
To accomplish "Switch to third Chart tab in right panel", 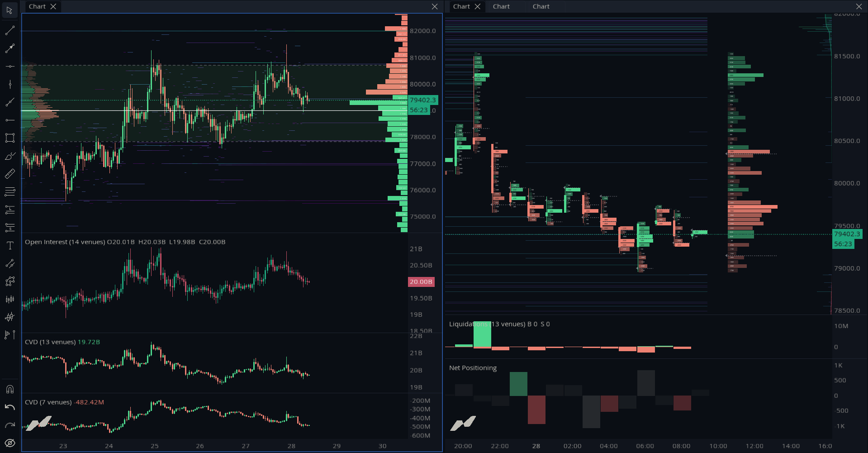I will coord(541,6).
